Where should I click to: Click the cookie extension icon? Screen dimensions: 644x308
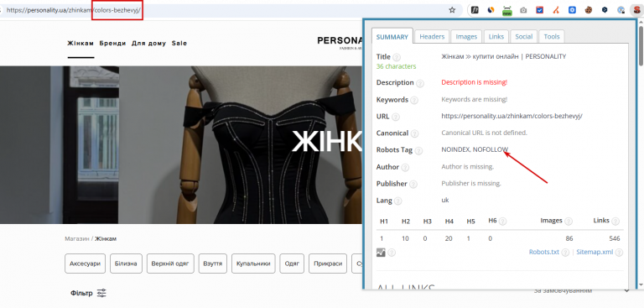[589, 10]
